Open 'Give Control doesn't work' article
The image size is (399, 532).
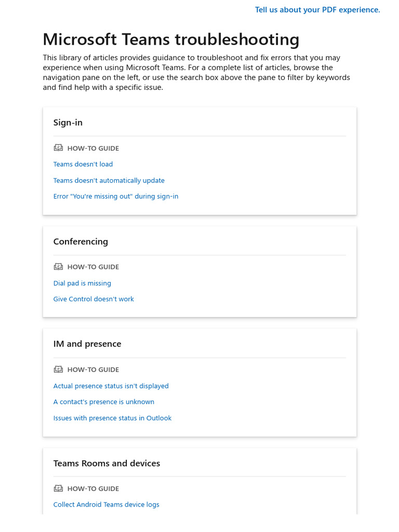pyautogui.click(x=94, y=299)
